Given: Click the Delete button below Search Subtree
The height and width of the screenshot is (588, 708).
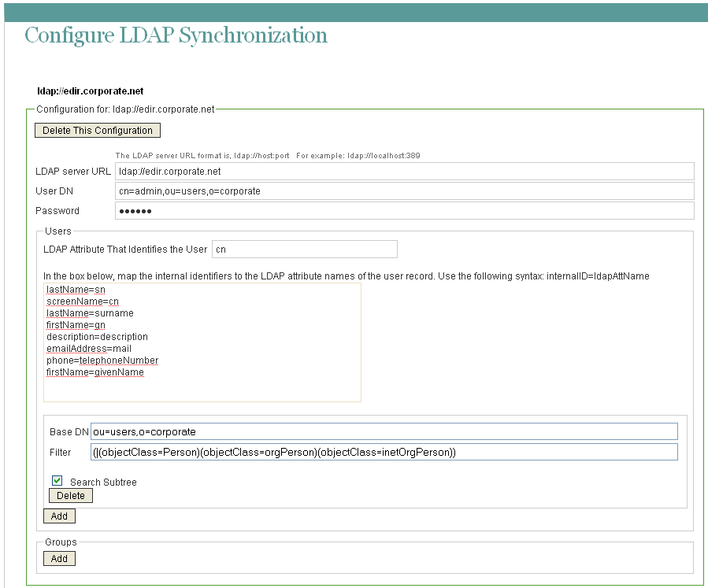Looking at the screenshot, I should click(70, 495).
